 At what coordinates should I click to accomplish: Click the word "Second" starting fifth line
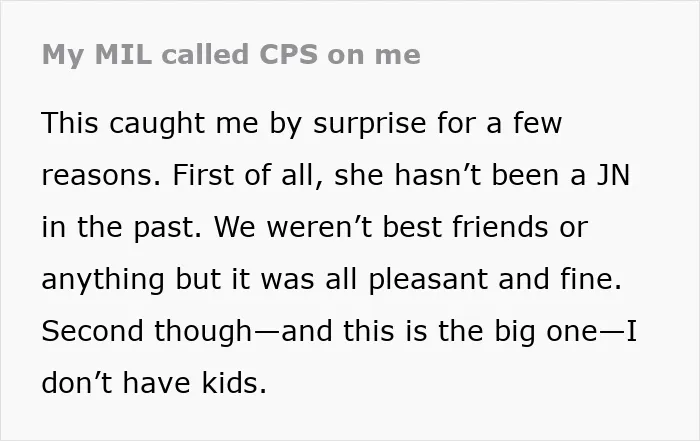92,331
